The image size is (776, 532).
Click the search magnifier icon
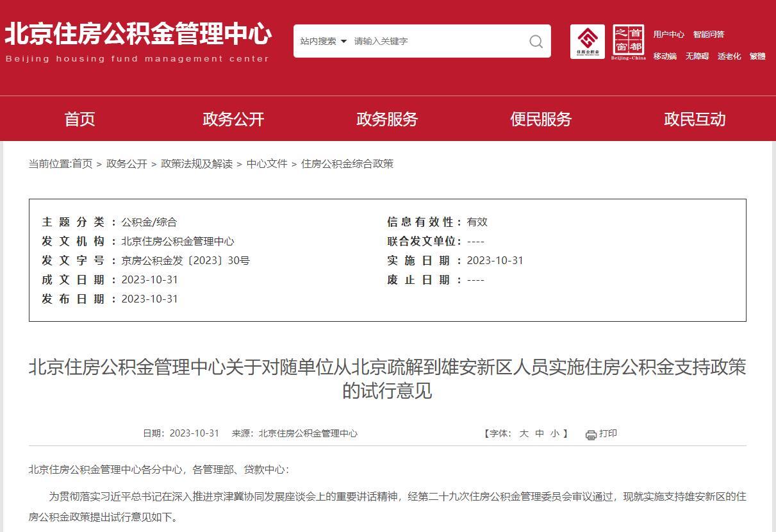click(x=536, y=42)
